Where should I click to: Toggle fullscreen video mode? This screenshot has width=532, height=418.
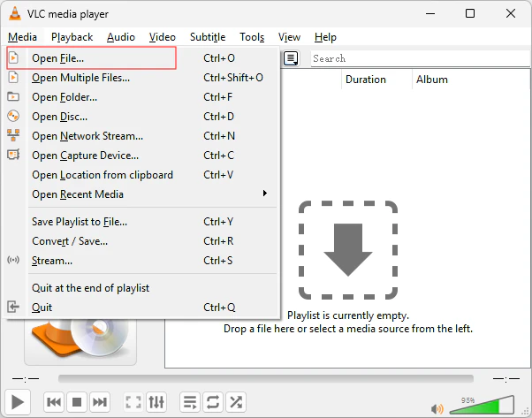[133, 402]
